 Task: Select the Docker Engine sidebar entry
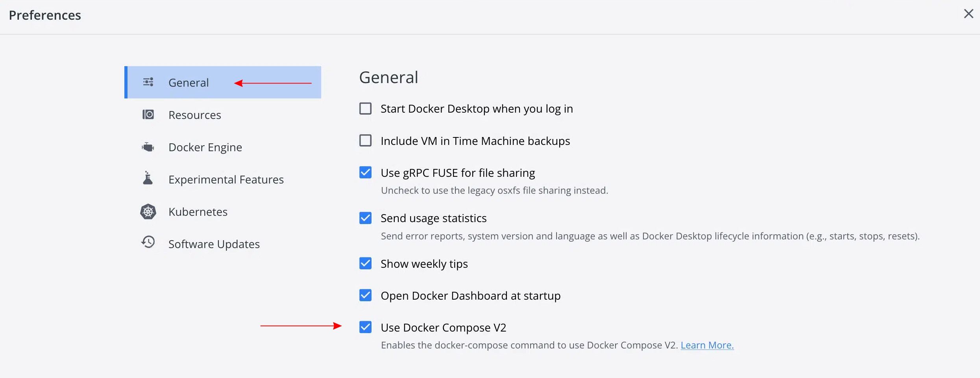tap(205, 147)
